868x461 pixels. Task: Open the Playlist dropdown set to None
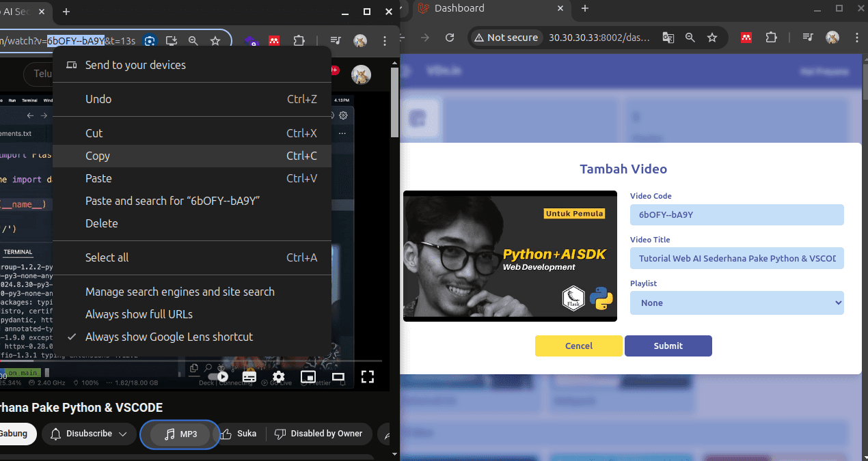coord(737,303)
